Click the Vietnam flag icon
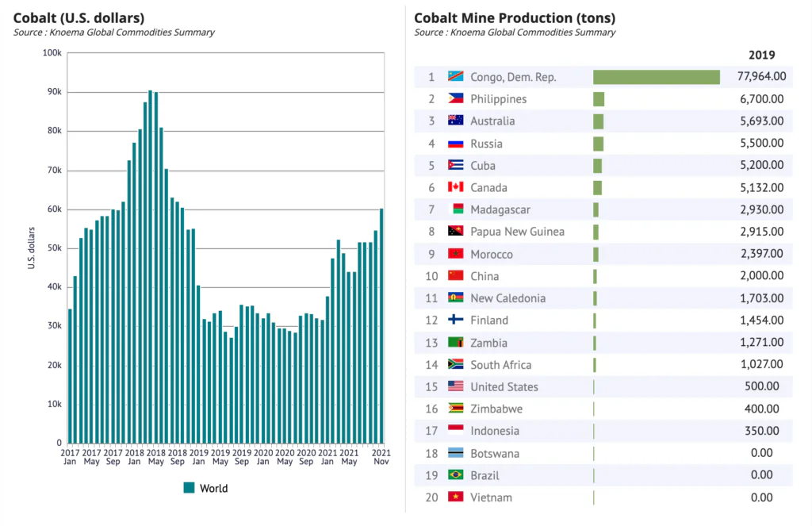 click(456, 497)
